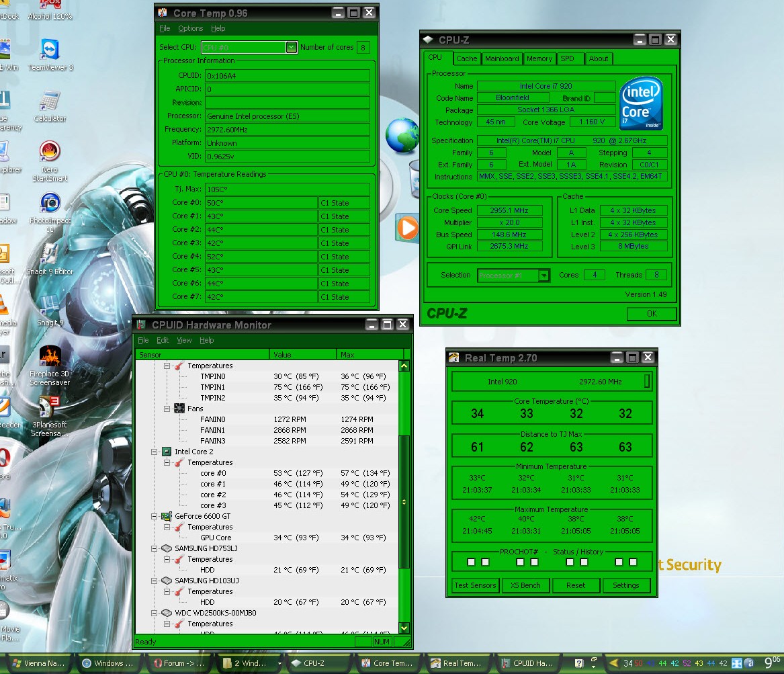Image resolution: width=784 pixels, height=674 pixels.
Task: Click the Forum -> taskbar button
Action: [x=179, y=663]
